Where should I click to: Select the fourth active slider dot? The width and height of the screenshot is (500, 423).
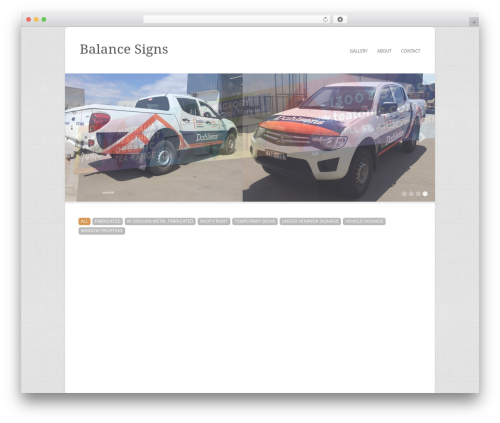[x=425, y=194]
